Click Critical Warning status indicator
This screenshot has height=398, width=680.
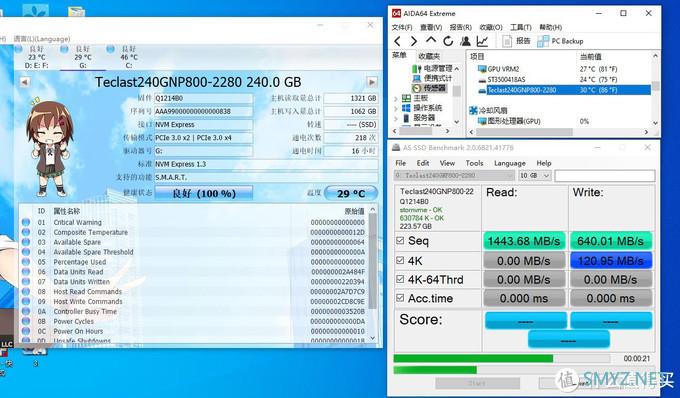coord(26,222)
